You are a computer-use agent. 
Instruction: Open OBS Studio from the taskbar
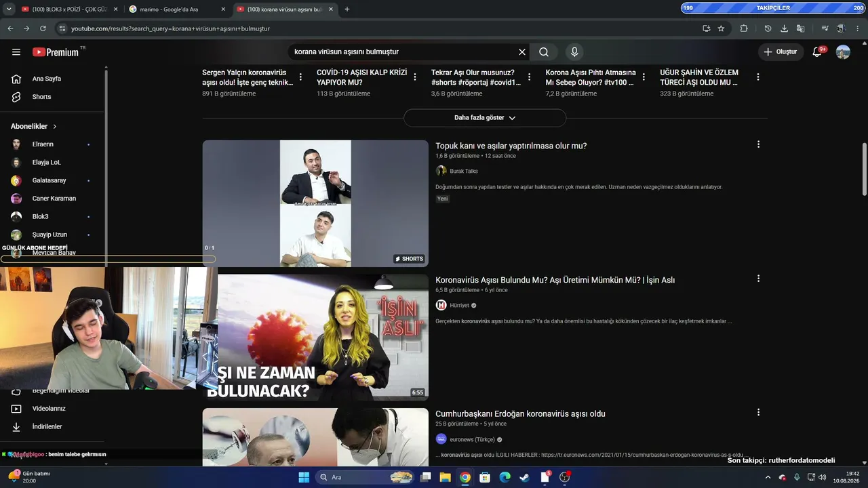(565, 477)
